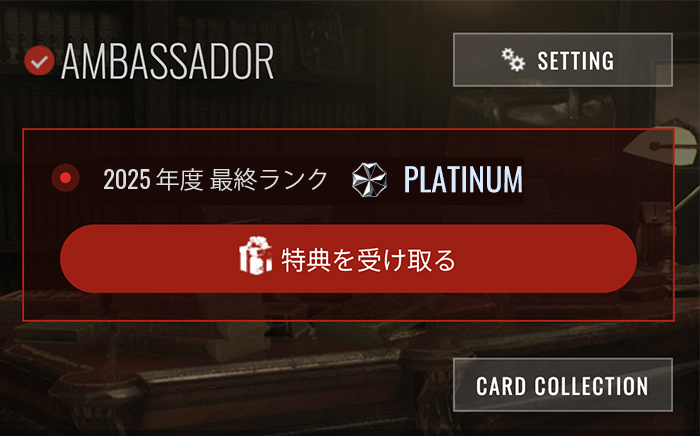Click the word COLLECTION in bottom button
The width and height of the screenshot is (700, 436).
[592, 386]
